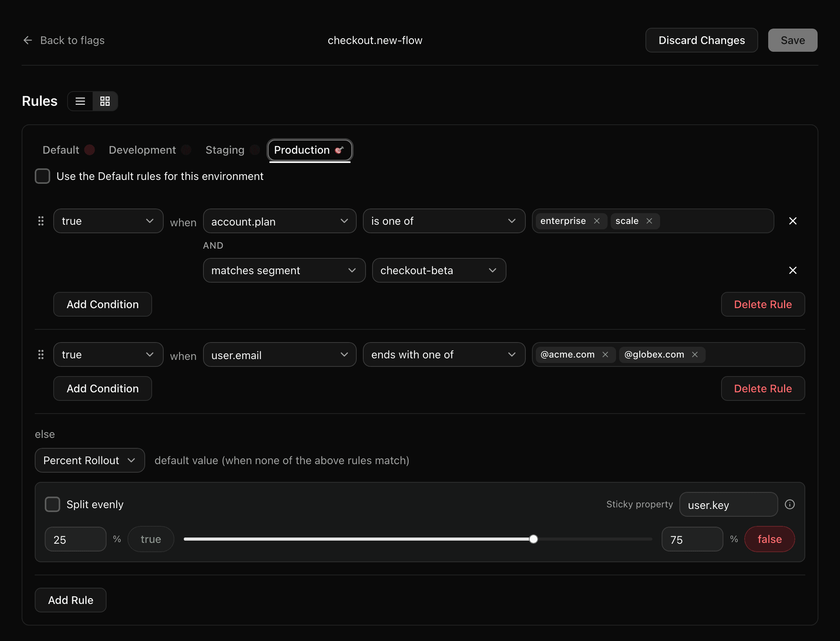The height and width of the screenshot is (641, 840).
Task: Switch Rules to list view icon
Action: [x=80, y=101]
